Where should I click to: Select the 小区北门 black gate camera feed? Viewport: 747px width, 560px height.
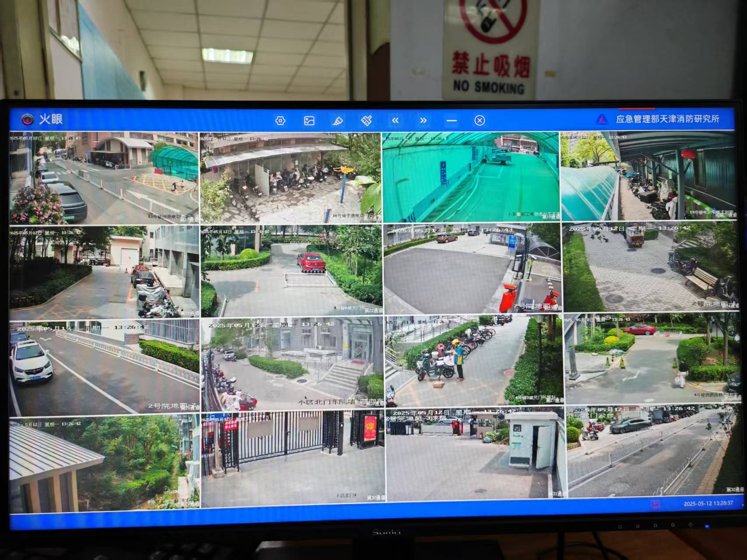292,458
